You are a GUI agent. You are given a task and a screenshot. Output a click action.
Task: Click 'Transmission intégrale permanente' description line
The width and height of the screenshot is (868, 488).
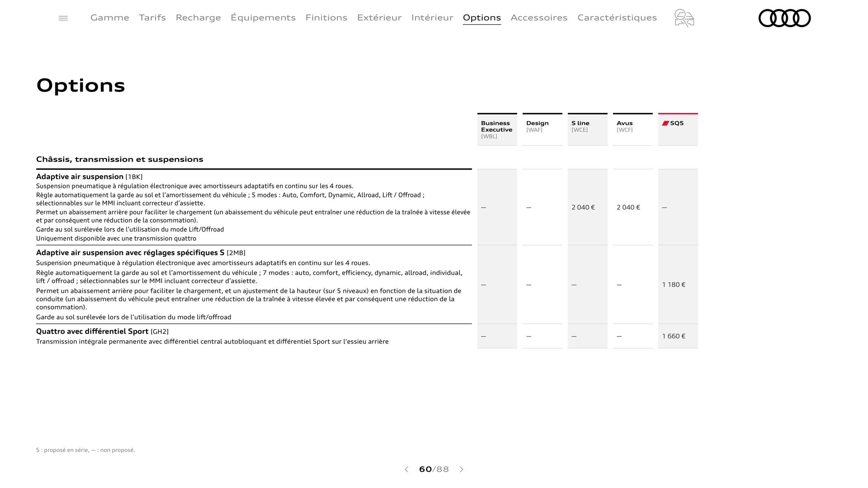pos(212,342)
